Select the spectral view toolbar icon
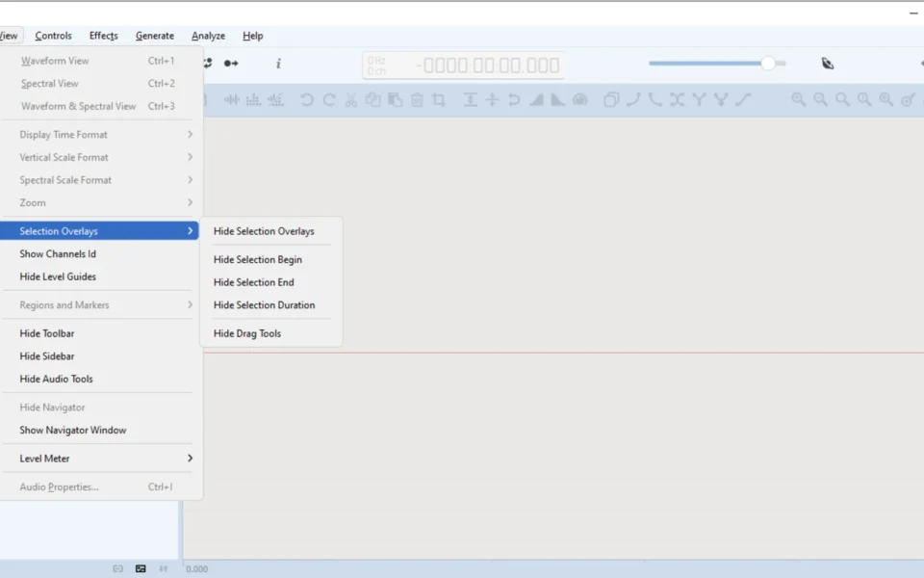This screenshot has width=924, height=578. click(x=253, y=99)
